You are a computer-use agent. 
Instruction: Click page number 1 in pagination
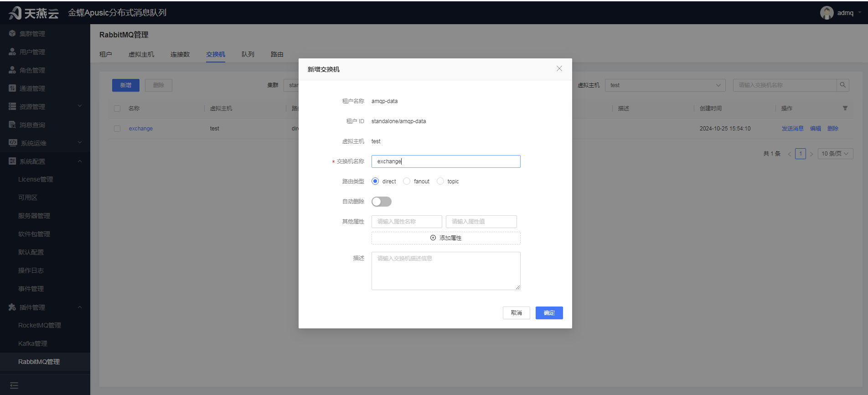[x=801, y=154]
